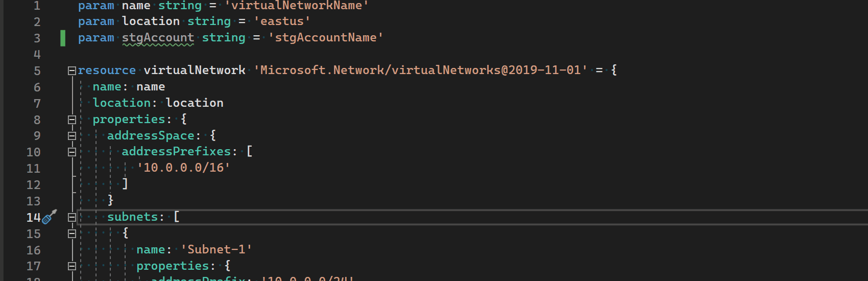Screen dimensions: 868x281
Task: Click line number 11 in the gutter
Action: [x=34, y=169]
